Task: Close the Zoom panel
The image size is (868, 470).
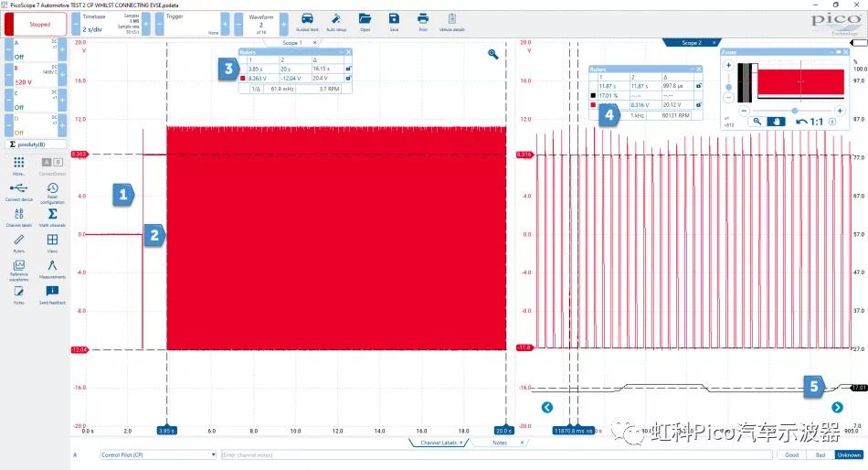Action: point(845,52)
